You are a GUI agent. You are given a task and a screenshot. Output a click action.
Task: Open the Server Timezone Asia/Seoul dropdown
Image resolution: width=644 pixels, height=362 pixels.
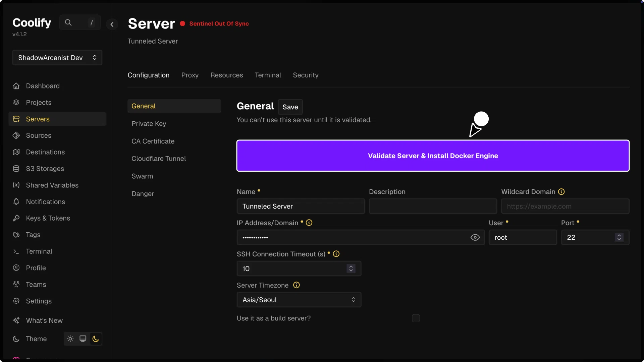coord(299,300)
